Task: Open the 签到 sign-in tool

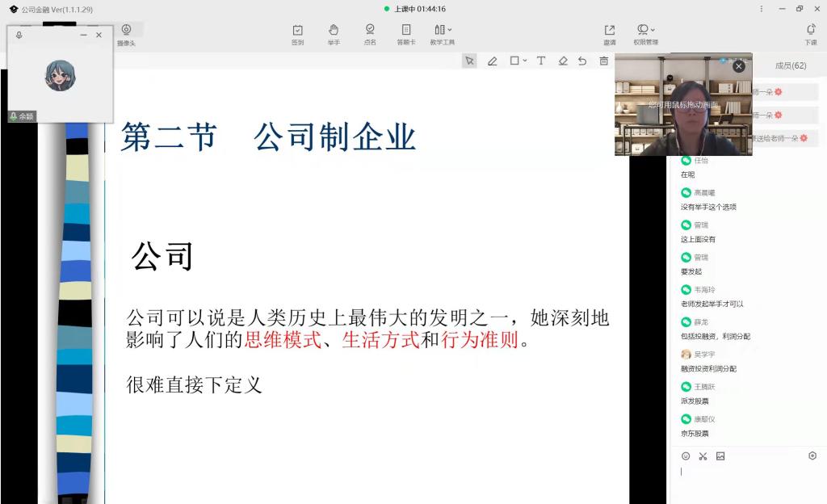Action: [x=297, y=34]
